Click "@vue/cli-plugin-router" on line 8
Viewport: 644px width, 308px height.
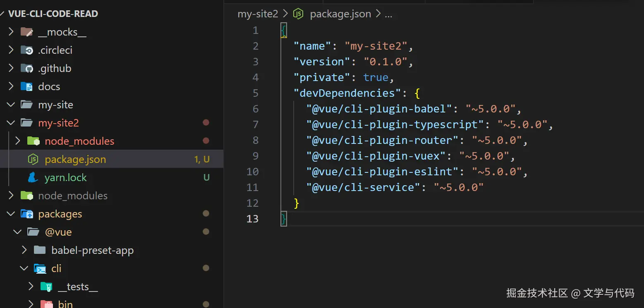pos(383,140)
